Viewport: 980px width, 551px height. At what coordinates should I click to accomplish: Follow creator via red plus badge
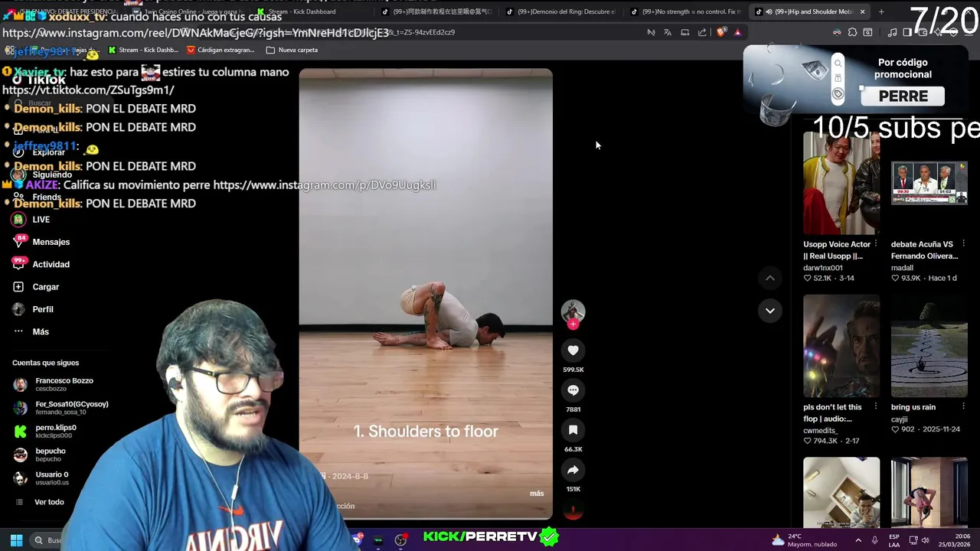573,324
